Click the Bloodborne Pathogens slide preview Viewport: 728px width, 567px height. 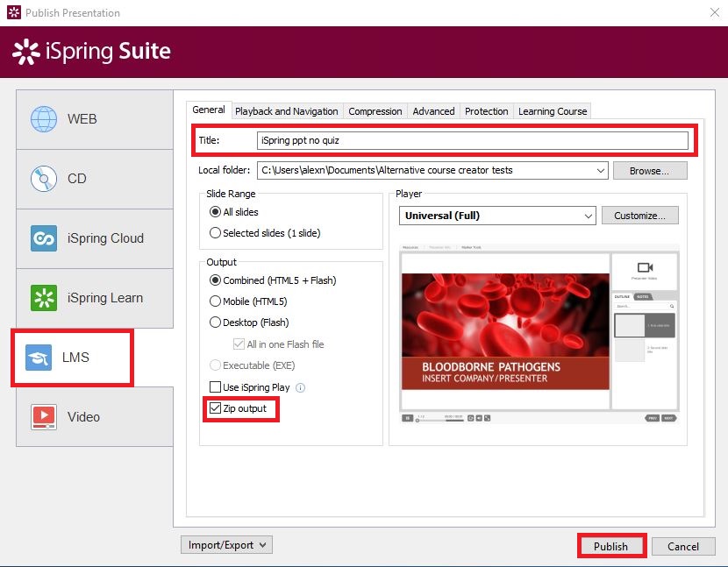pyautogui.click(x=505, y=331)
